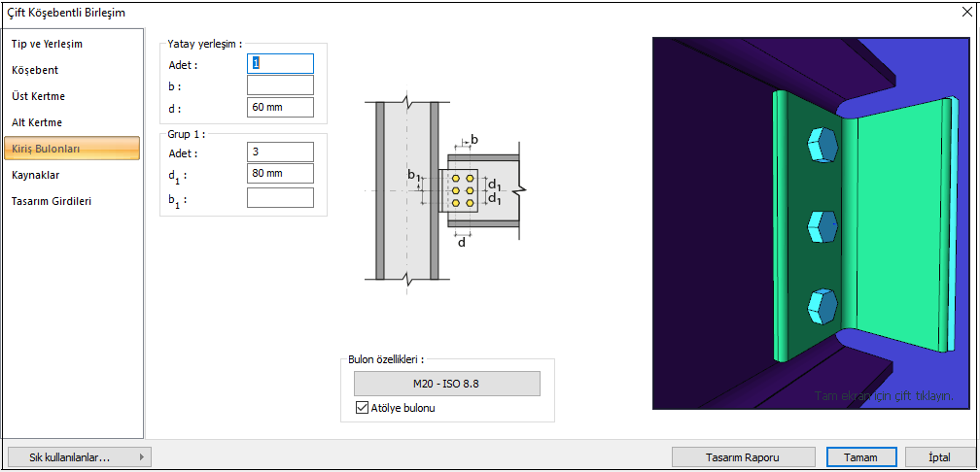
Task: Click the Bulon özellikleri label
Action: pyautogui.click(x=386, y=359)
